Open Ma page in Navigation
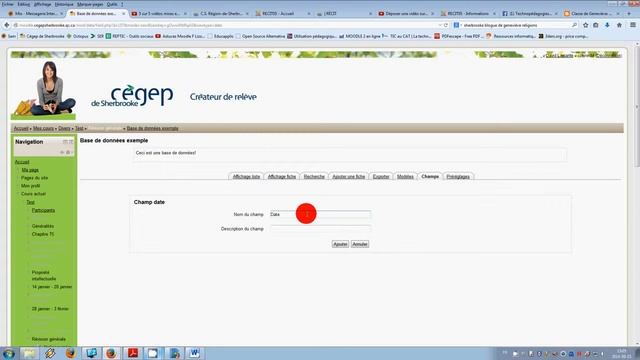 point(30,170)
